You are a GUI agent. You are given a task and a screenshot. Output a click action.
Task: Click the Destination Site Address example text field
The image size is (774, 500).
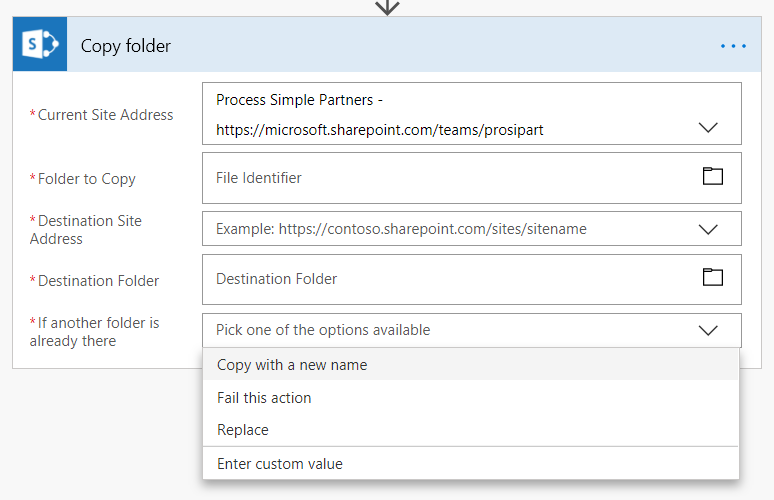point(450,229)
